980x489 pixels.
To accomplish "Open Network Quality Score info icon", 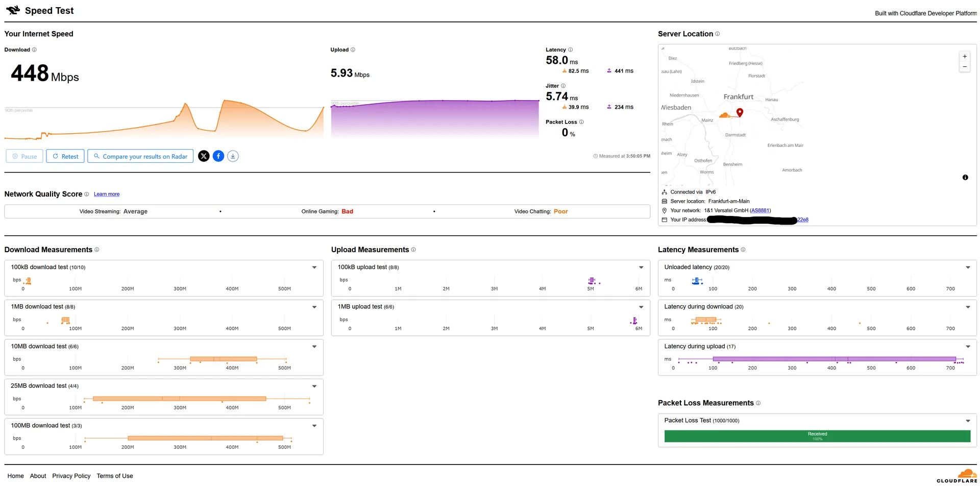I will pos(86,194).
